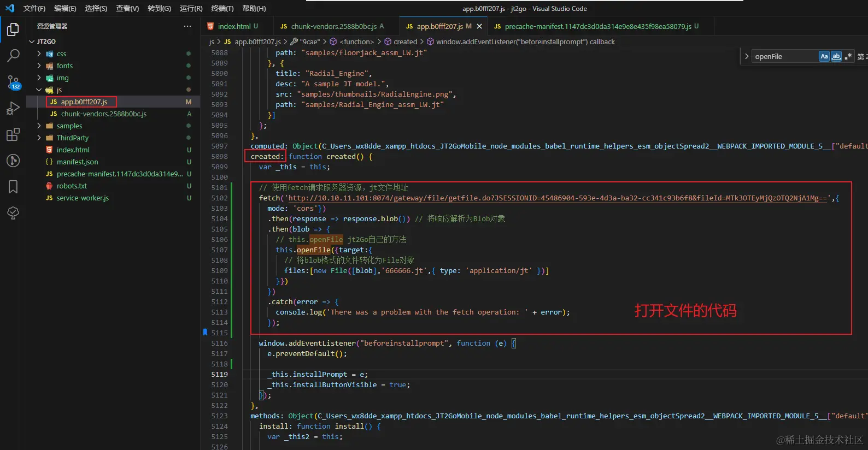The width and height of the screenshot is (868, 450).
Task: Click line number 5119 in gutter
Action: (x=220, y=375)
